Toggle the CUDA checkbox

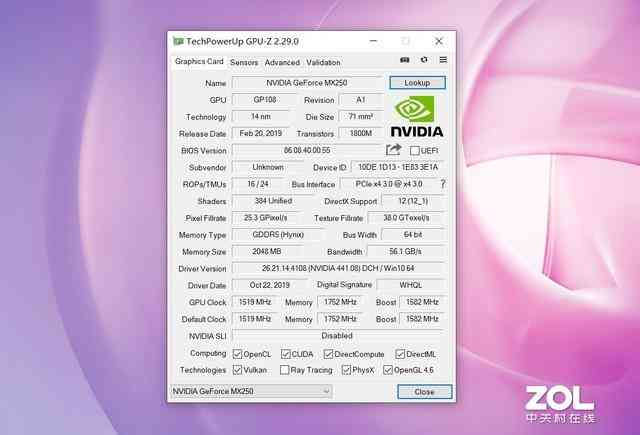285,354
